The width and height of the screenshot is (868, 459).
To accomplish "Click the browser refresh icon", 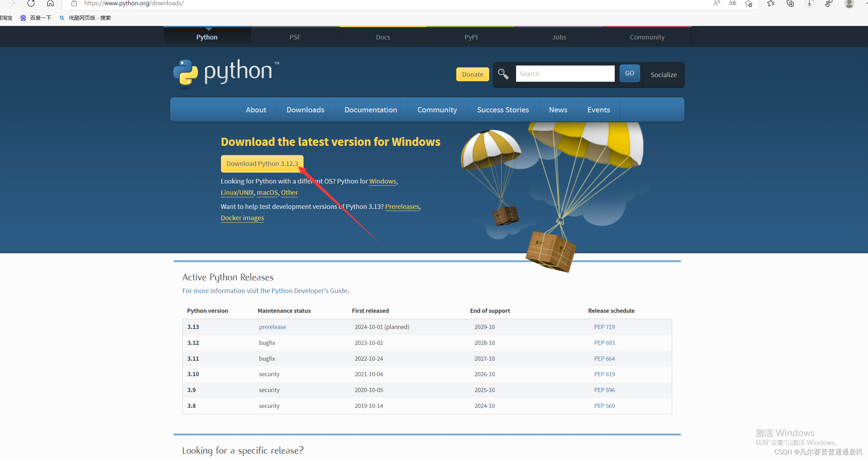I will point(31,4).
